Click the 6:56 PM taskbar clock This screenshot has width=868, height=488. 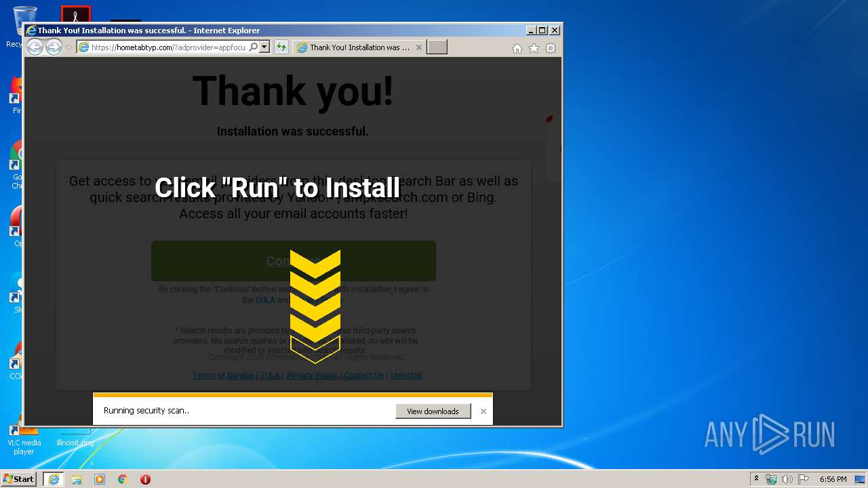pos(833,479)
